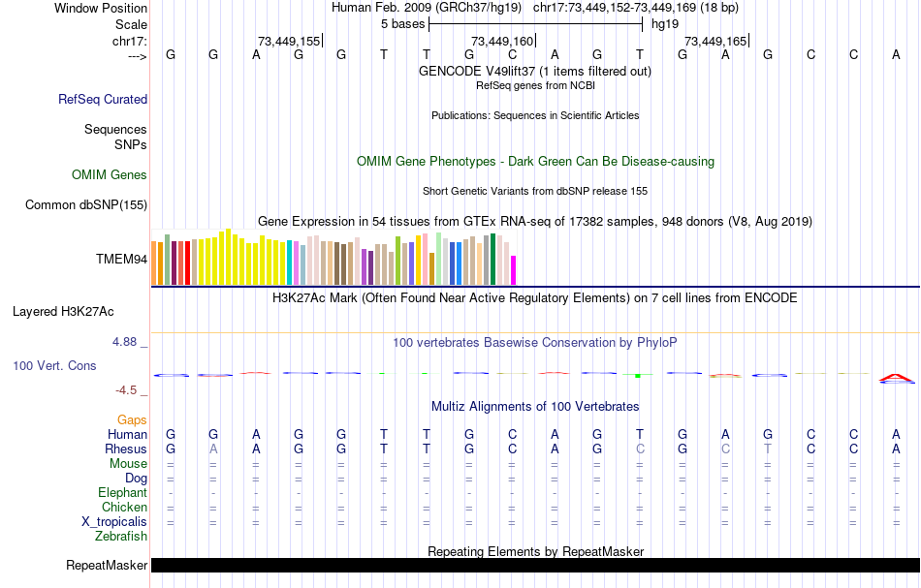921x588 pixels.
Task: Click RefSeq genes from NCBI title
Action: (x=535, y=85)
